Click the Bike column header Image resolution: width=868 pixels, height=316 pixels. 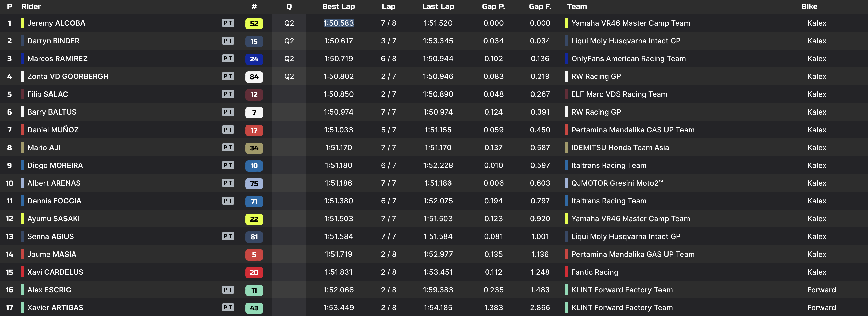[x=809, y=6]
